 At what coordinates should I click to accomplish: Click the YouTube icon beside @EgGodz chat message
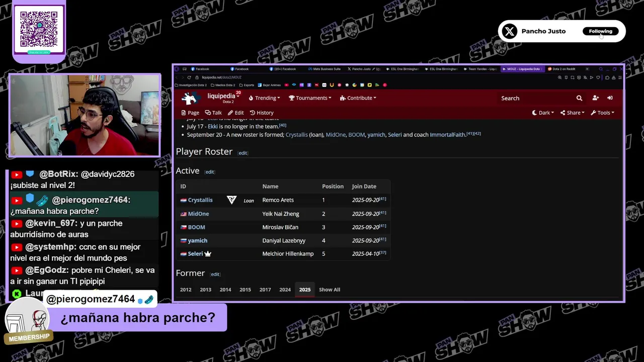pyautogui.click(x=17, y=270)
